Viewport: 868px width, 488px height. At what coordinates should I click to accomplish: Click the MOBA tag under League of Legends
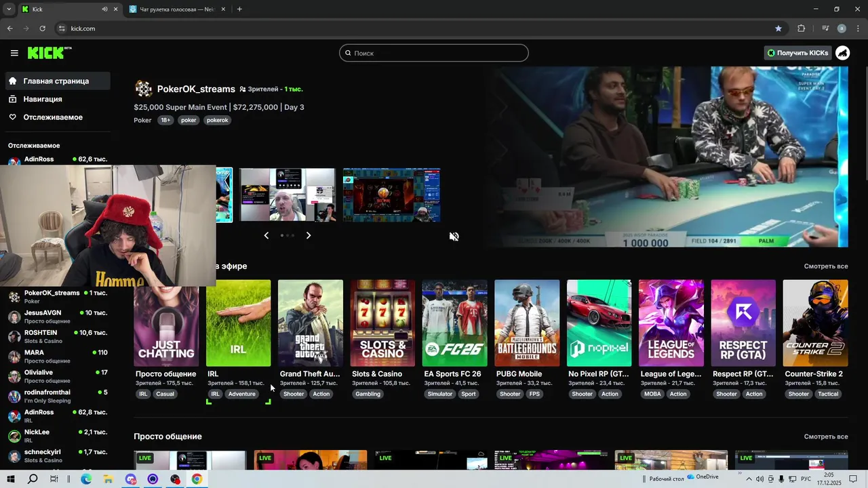pos(652,394)
